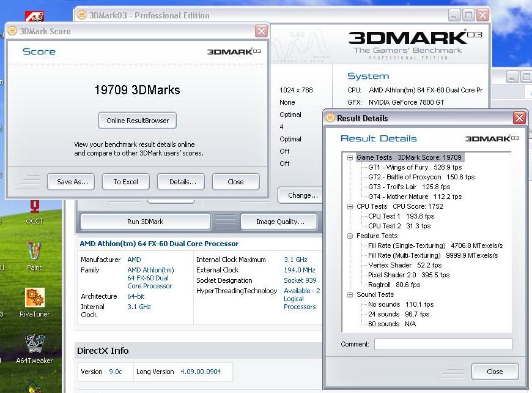Click the Long Version 4.09.00.0904 value
This screenshot has width=532, height=393.
201,372
